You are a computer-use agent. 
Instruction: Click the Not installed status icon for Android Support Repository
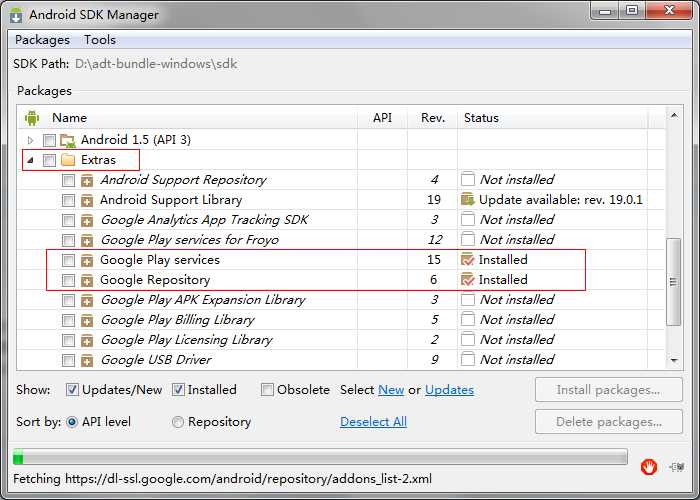click(467, 179)
